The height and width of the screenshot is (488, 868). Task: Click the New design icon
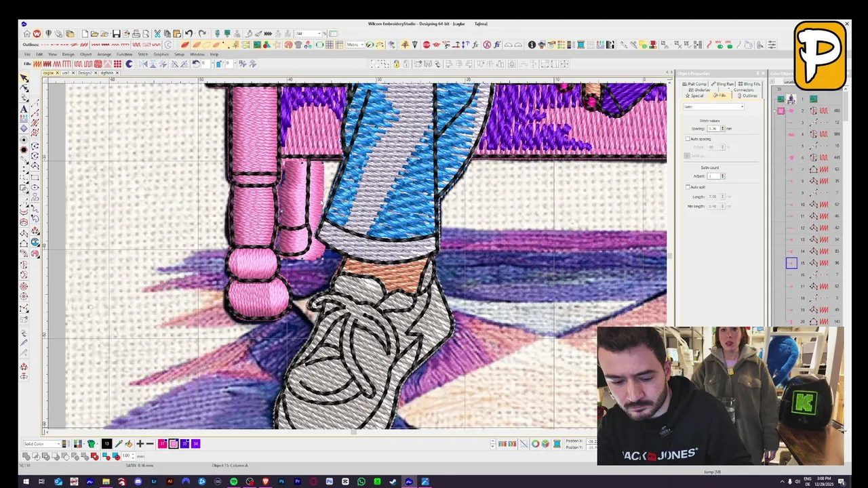pyautogui.click(x=85, y=34)
